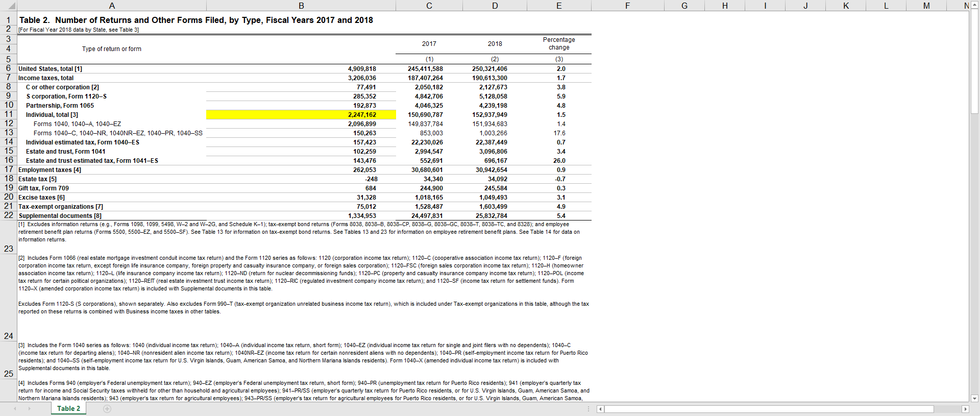Select row 11 header
Image resolution: width=980 pixels, height=416 pixels.
coord(9,114)
